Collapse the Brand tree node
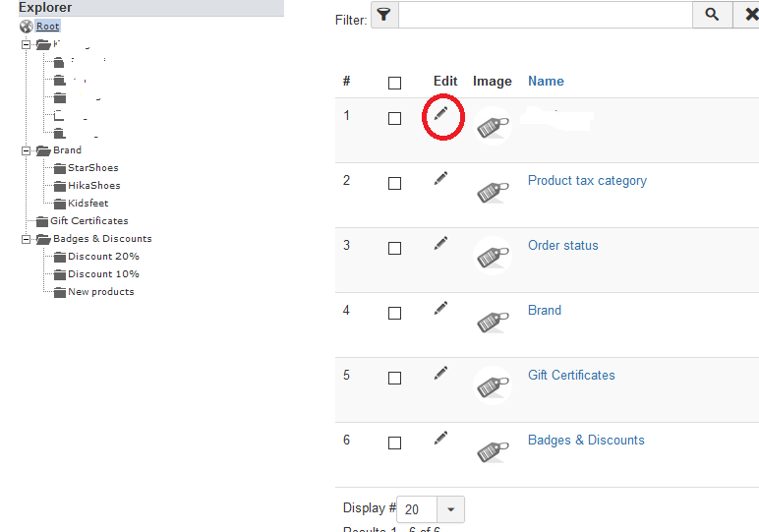The width and height of the screenshot is (759, 532). [x=27, y=150]
